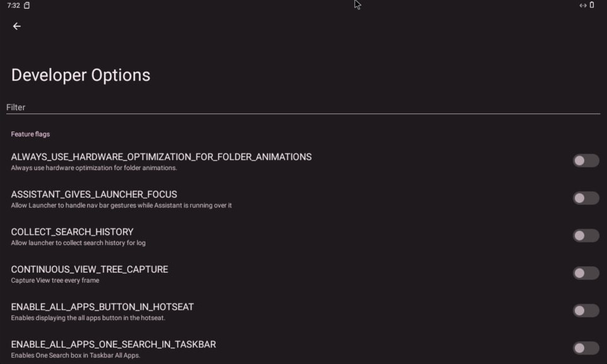This screenshot has height=364, width=607.
Task: Go back using the arrow icon
Action: point(16,26)
